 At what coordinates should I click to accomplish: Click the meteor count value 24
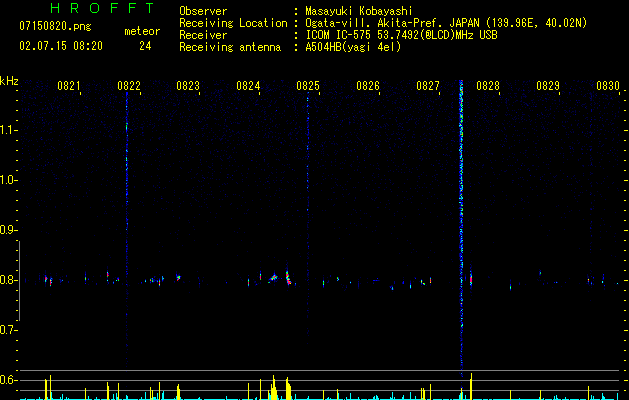click(145, 46)
